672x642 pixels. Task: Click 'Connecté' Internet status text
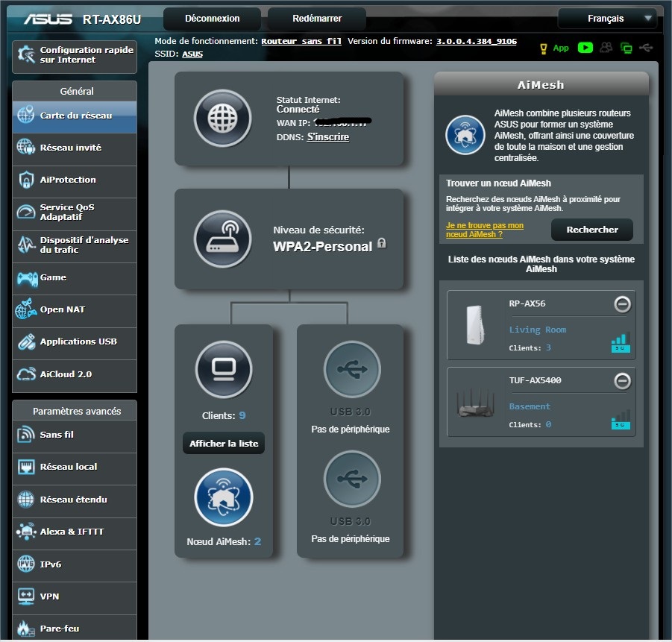click(298, 110)
